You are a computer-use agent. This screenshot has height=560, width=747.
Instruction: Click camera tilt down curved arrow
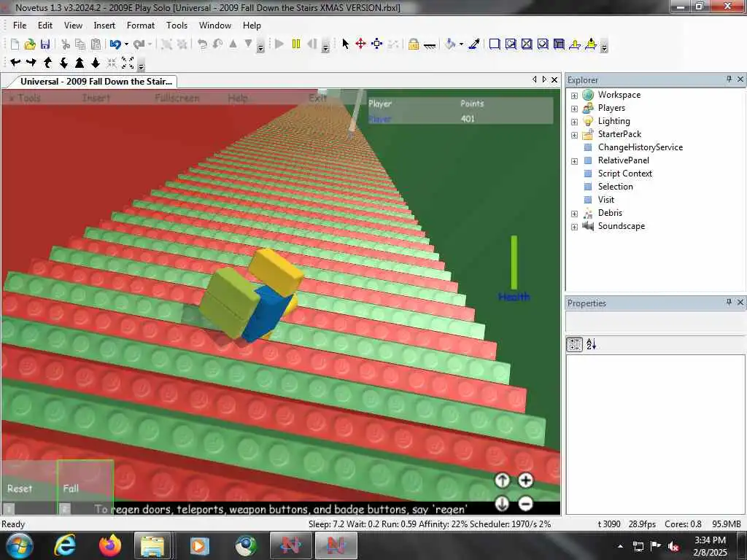64,63
